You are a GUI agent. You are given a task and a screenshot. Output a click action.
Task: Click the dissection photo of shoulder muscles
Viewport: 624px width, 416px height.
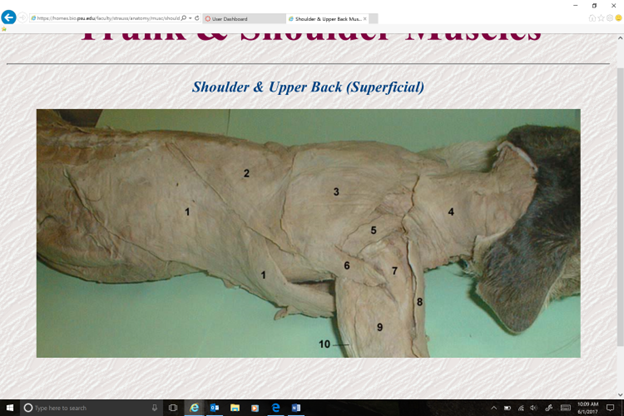click(308, 233)
